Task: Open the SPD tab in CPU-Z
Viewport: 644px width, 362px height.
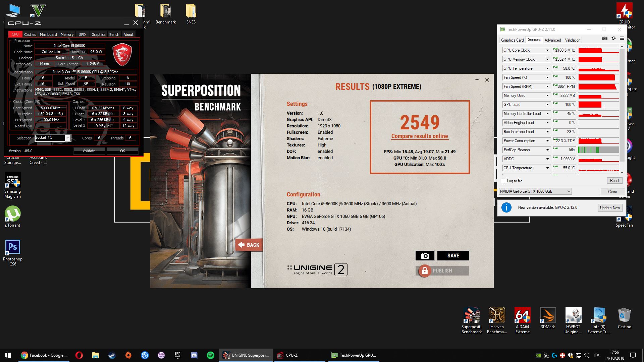Action: [x=82, y=35]
